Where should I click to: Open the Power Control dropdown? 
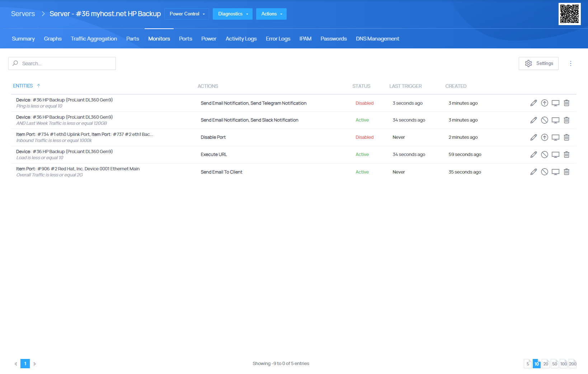(x=187, y=14)
